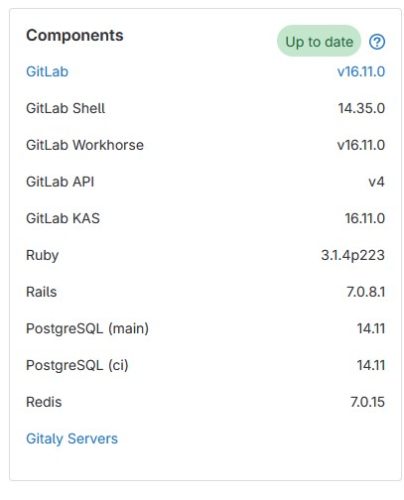Image resolution: width=404 pixels, height=500 pixels.
Task: Click the Components heading
Action: pos(75,35)
